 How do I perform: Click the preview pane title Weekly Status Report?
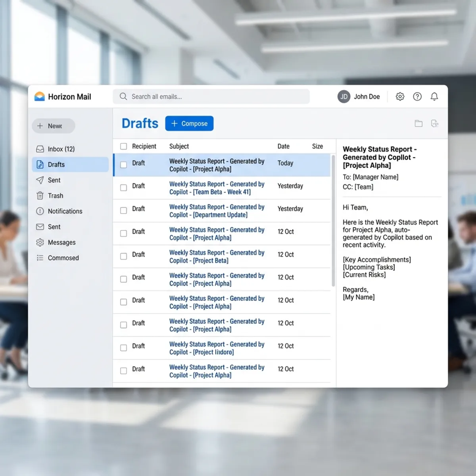coord(380,157)
